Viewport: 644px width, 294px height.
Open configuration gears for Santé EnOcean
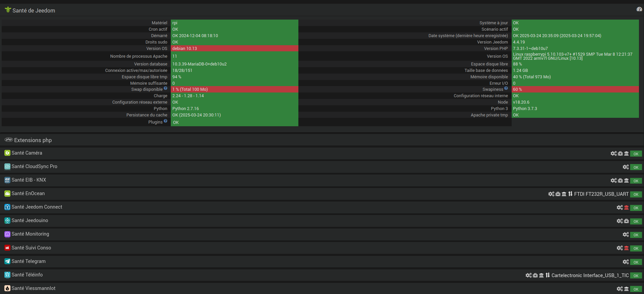pyautogui.click(x=551, y=194)
